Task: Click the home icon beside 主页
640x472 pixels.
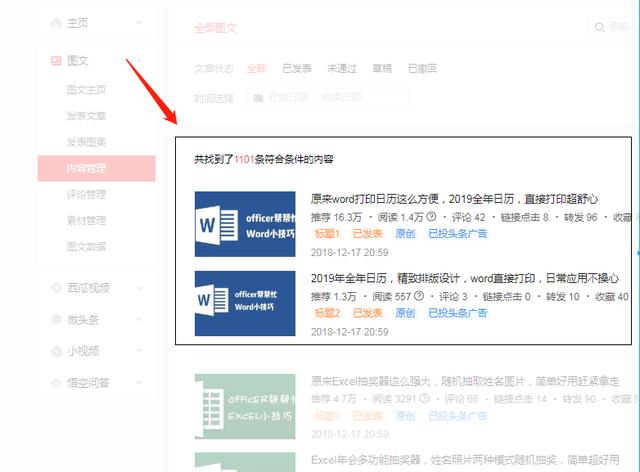Action: tap(56, 22)
